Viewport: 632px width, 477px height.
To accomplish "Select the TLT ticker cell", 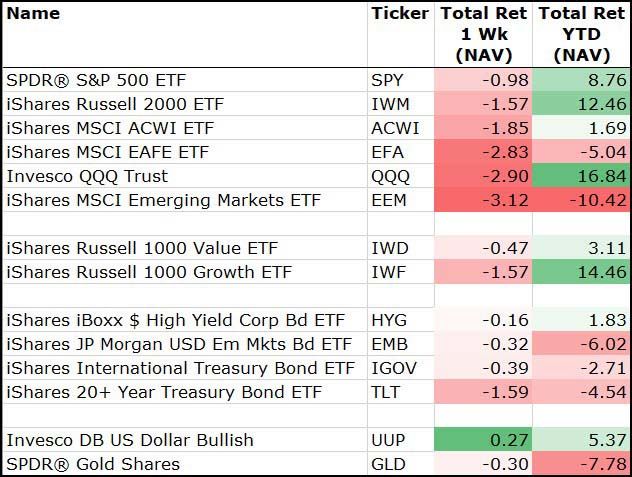I will point(386,392).
